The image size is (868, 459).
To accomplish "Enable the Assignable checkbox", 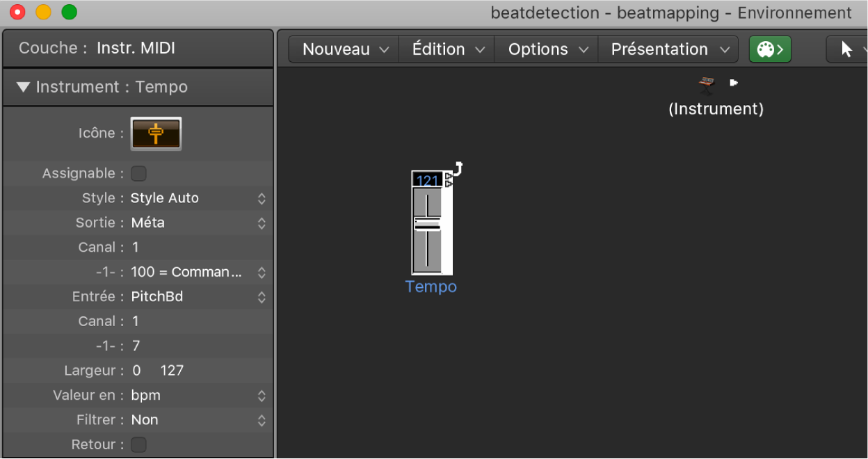I will (x=139, y=173).
